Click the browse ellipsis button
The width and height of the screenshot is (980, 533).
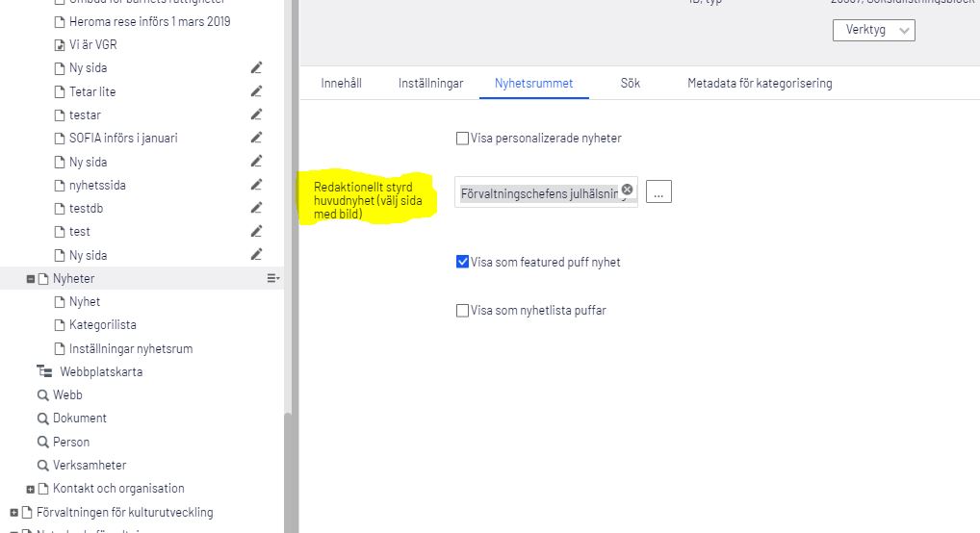coord(658,191)
